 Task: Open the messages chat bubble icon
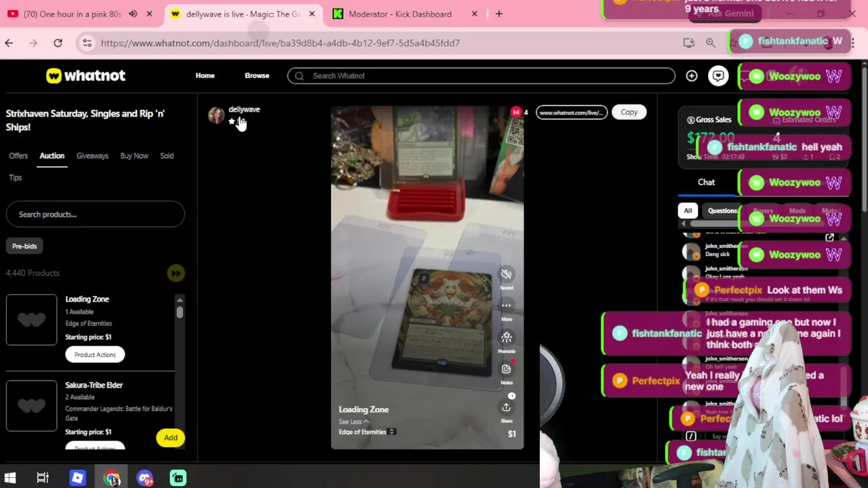718,76
